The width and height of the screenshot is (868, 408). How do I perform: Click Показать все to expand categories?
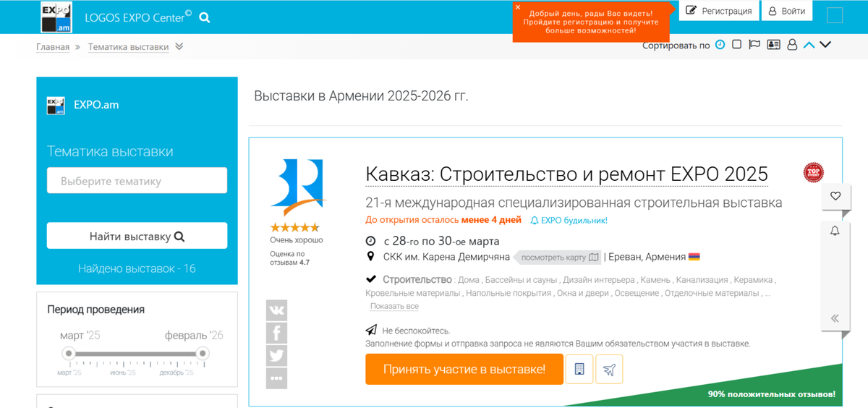394,306
